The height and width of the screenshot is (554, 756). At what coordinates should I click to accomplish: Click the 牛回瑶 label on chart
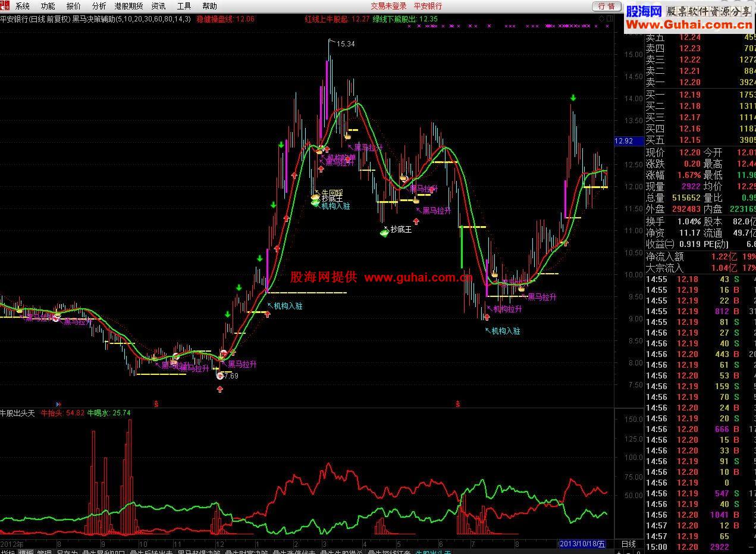(332, 192)
